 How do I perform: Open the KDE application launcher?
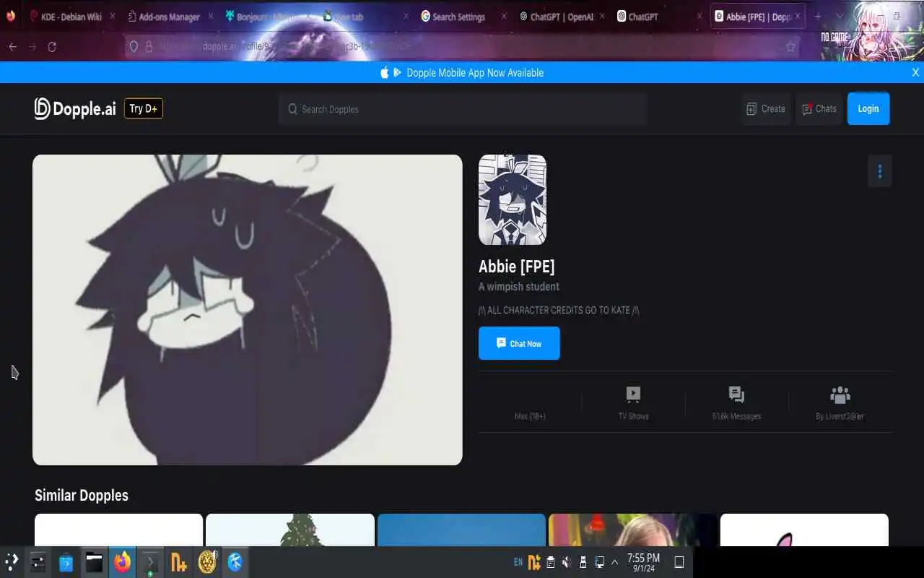[12, 561]
